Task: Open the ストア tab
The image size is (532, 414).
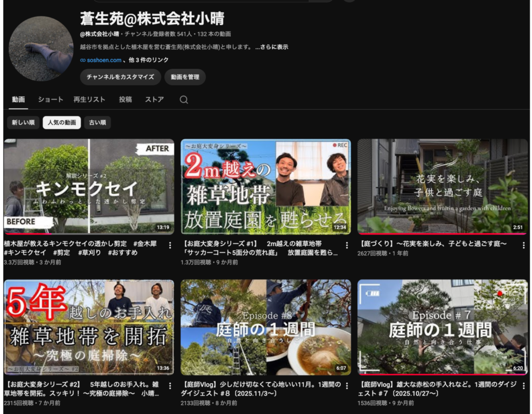Action: (x=154, y=99)
